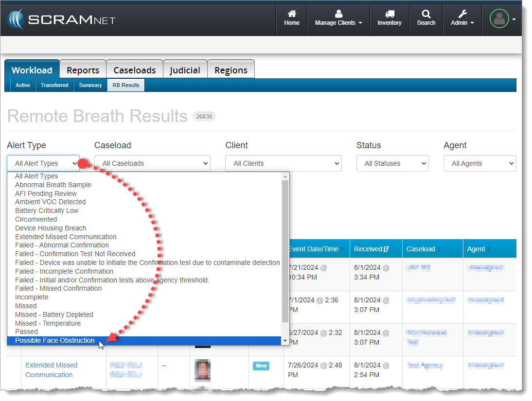This screenshot has width=532, height=401.
Task: Click the user profile avatar
Action: pos(499,19)
